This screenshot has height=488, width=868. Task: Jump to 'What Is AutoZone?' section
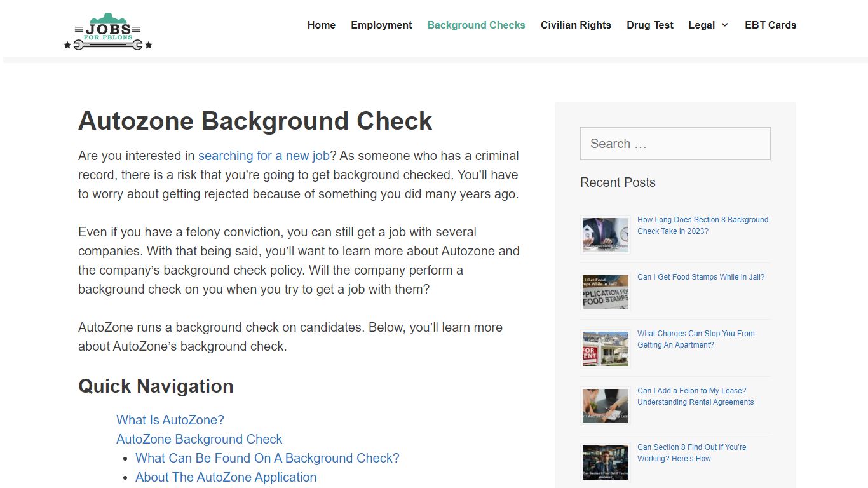(170, 420)
